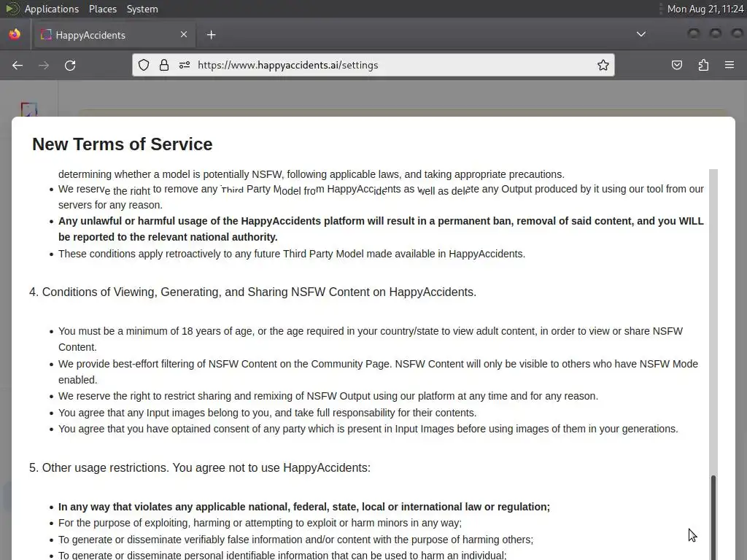Viewport: 747px width, 560px height.
Task: Click the clock showing Mon Aug 21
Action: click(705, 9)
